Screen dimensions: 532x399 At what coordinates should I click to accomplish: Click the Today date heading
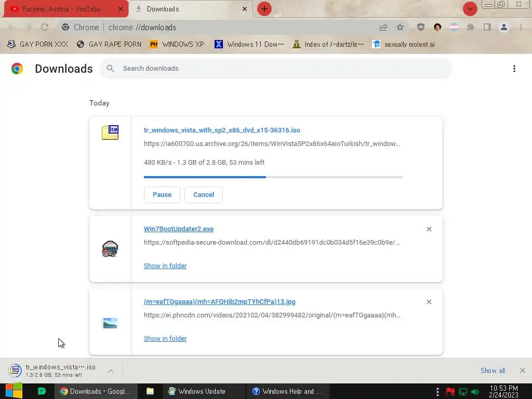tap(99, 103)
